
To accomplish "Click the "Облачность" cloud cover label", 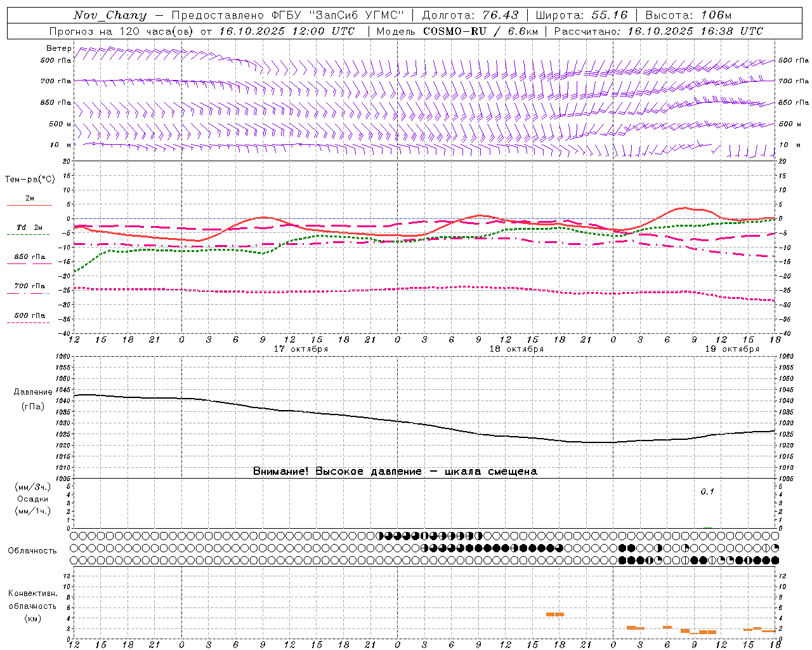I will [x=32, y=550].
